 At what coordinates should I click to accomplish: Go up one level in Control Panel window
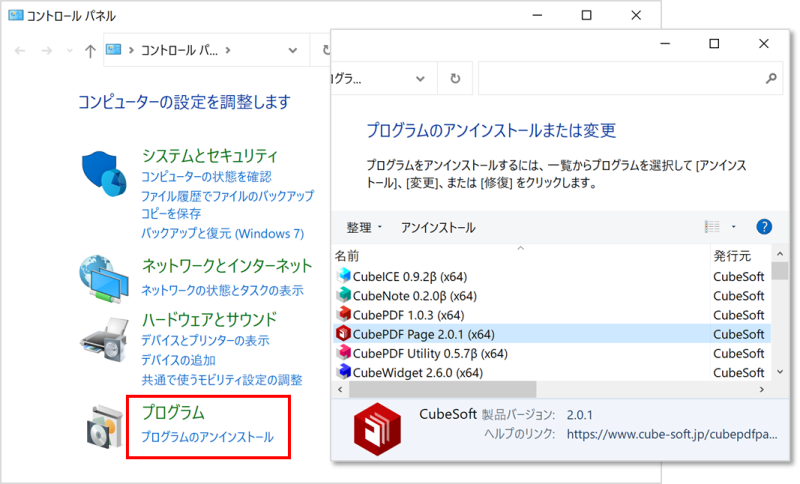pos(90,50)
